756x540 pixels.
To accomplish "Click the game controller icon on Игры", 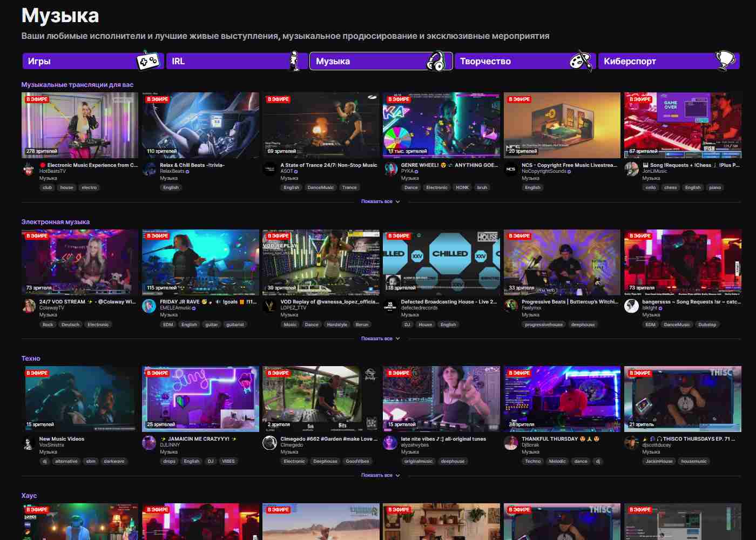I will click(148, 60).
